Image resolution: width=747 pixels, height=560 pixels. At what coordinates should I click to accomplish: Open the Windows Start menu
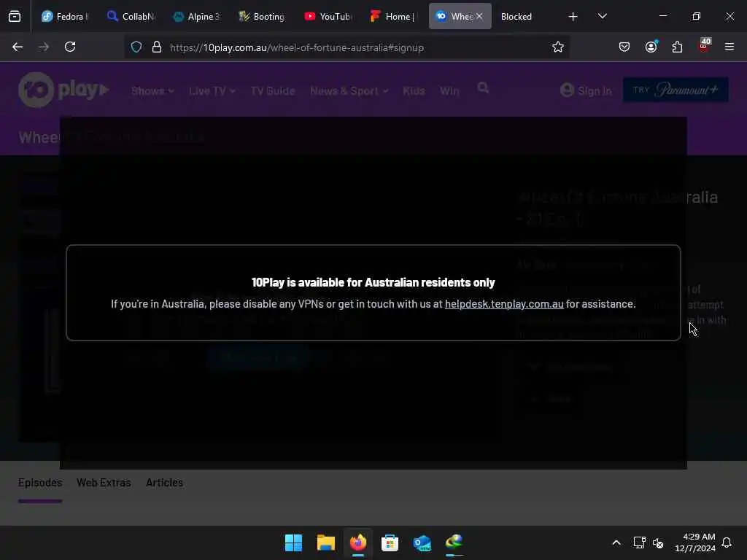coord(293,542)
